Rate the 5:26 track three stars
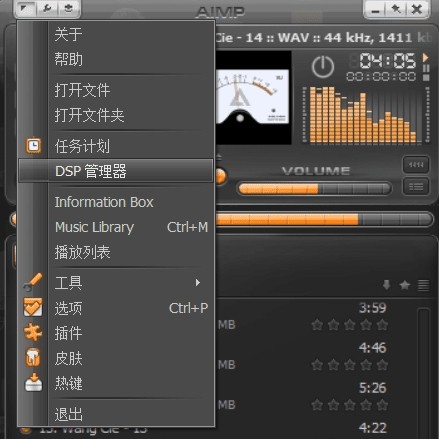 click(350, 405)
